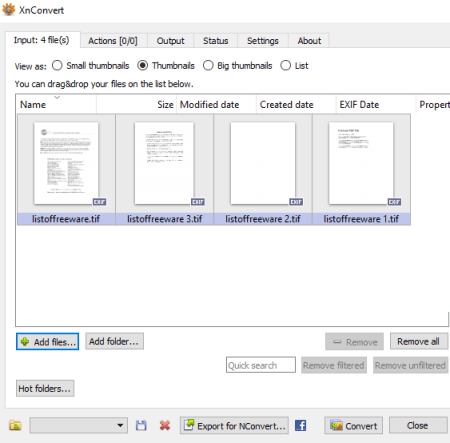The height and width of the screenshot is (443, 450).
Task: Click Remove unfiltered button
Action: coord(410,365)
